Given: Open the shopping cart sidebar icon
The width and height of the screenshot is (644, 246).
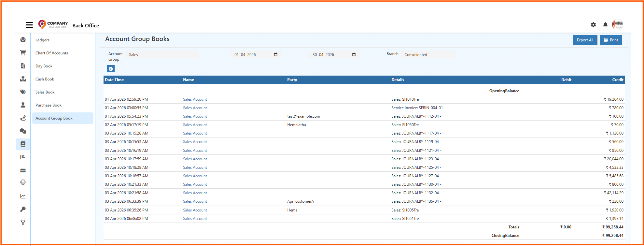Looking at the screenshot, I should [x=23, y=53].
